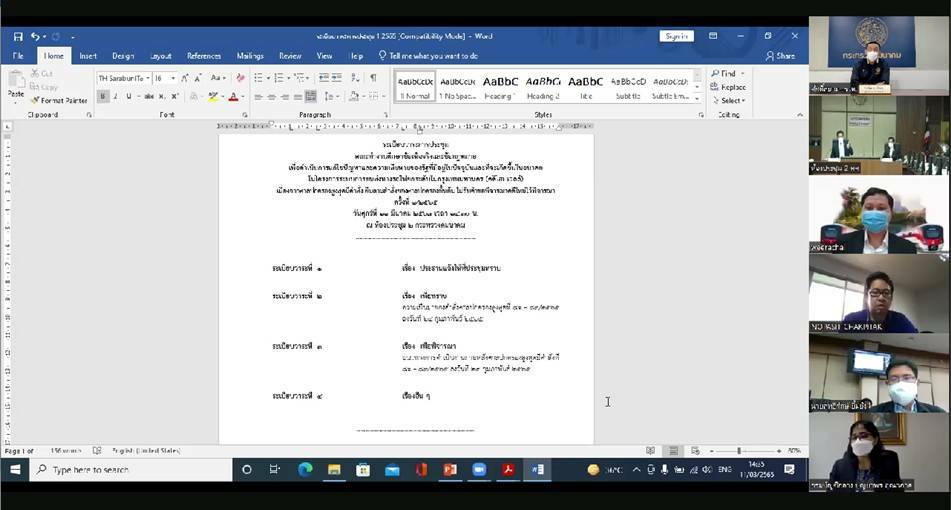Show paragraph marks with pilcrow icon

click(373, 78)
